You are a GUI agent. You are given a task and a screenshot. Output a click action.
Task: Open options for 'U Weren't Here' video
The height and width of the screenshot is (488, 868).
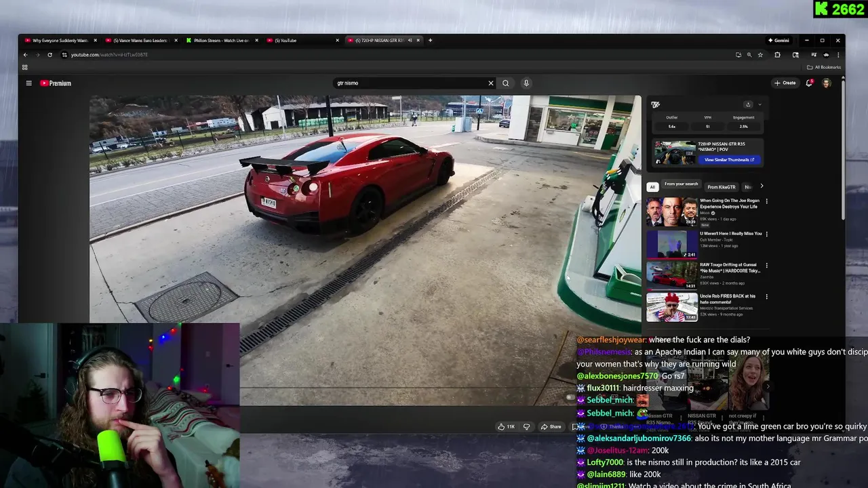pyautogui.click(x=767, y=234)
